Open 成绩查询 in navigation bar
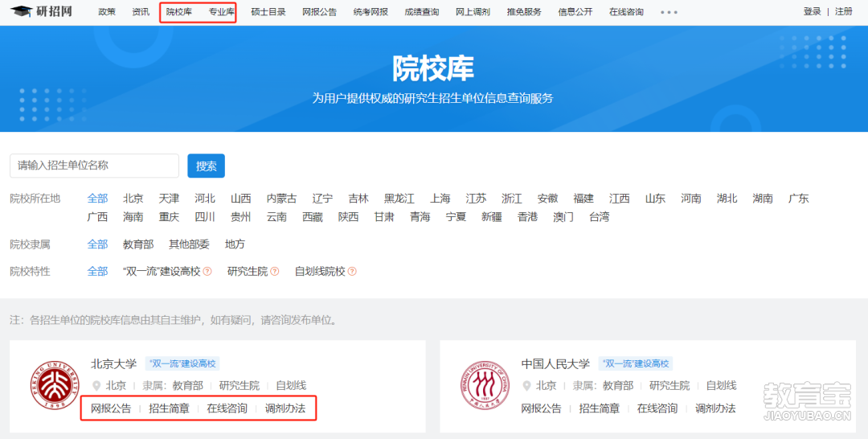Image resolution: width=868 pixels, height=439 pixels. click(422, 11)
